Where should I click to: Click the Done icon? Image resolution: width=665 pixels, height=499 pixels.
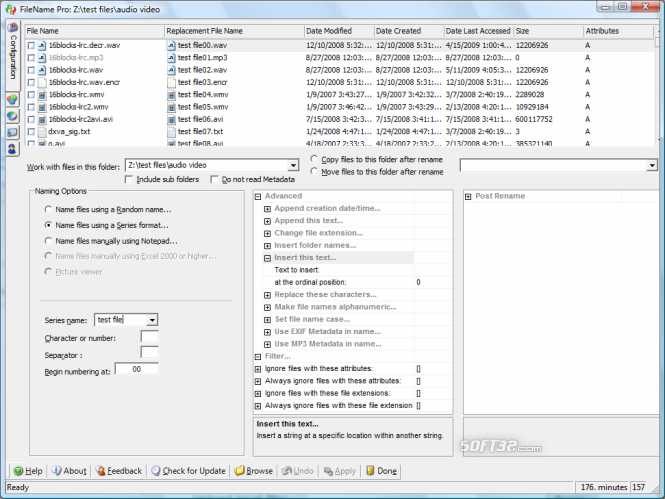[370, 471]
